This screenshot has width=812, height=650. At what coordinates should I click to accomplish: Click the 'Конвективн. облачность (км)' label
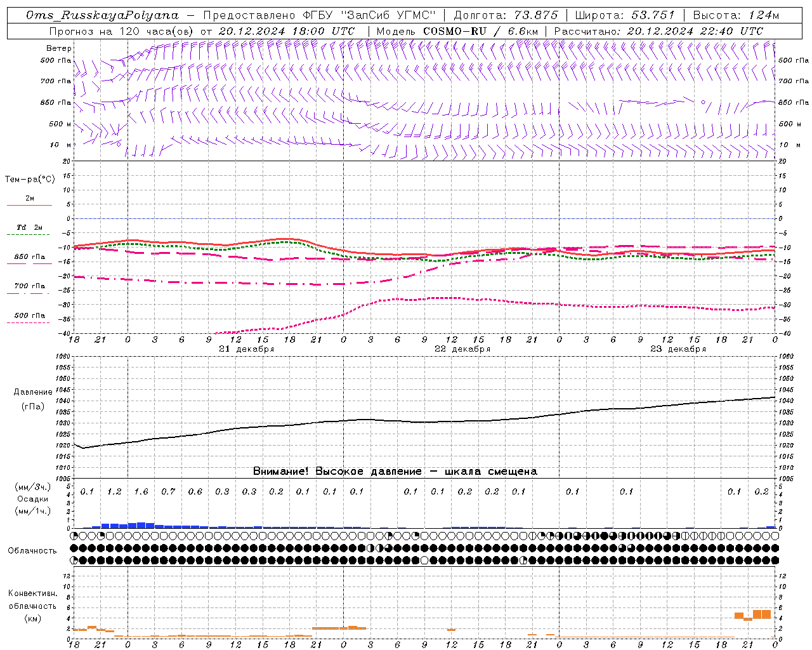click(x=33, y=606)
